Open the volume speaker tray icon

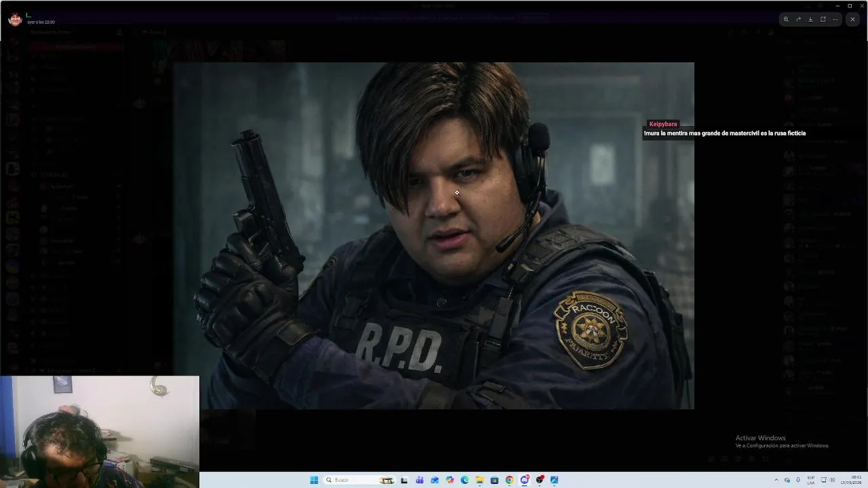[x=832, y=480]
